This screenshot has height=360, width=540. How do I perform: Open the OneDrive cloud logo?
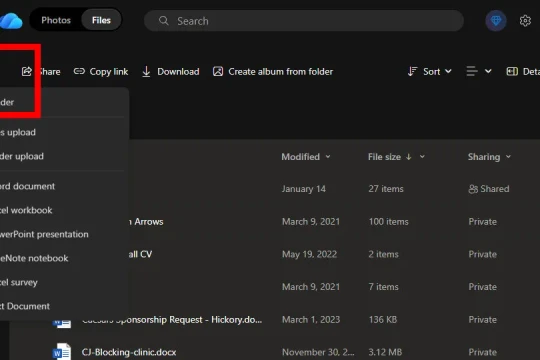(11, 21)
